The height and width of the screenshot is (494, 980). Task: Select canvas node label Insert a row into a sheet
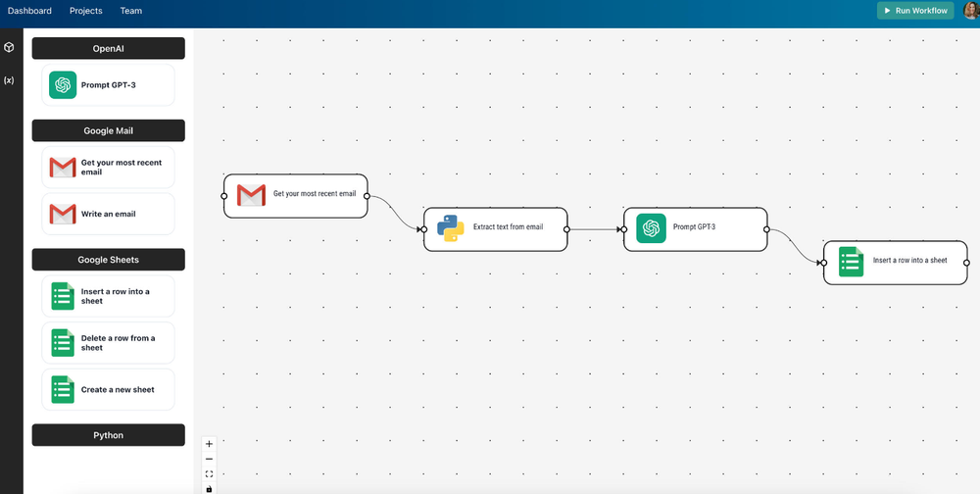[910, 260]
